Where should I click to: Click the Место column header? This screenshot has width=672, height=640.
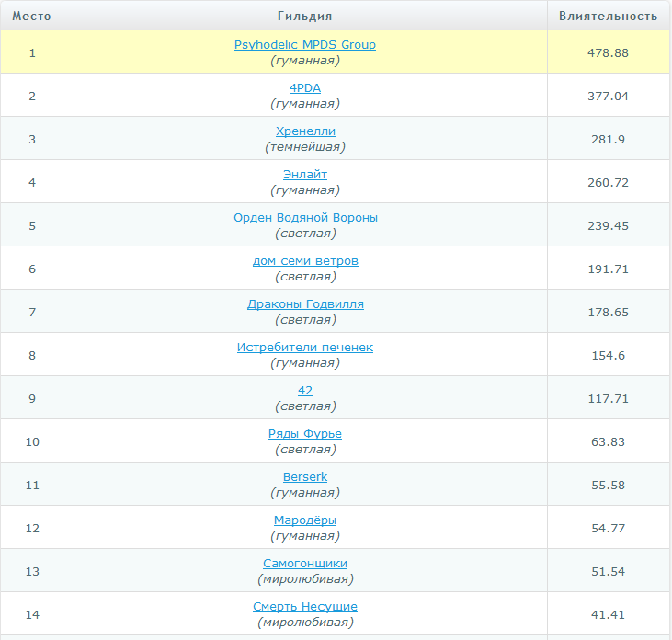click(32, 16)
